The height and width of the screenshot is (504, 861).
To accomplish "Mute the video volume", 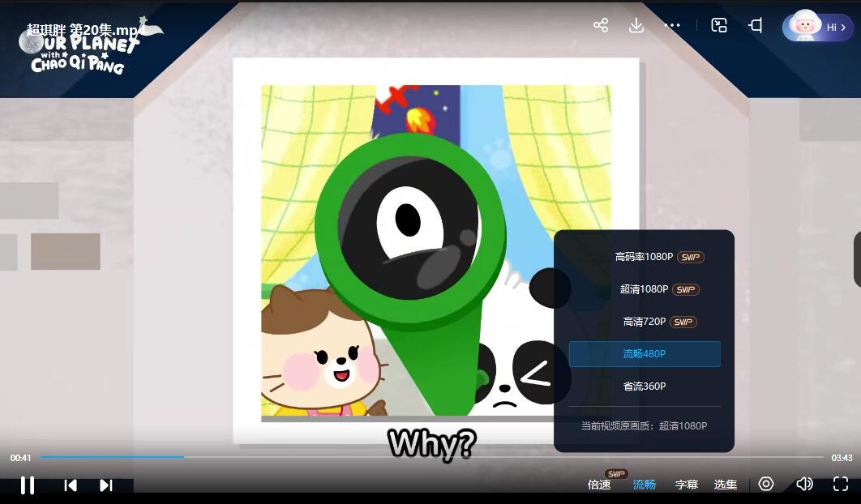I will tap(804, 484).
